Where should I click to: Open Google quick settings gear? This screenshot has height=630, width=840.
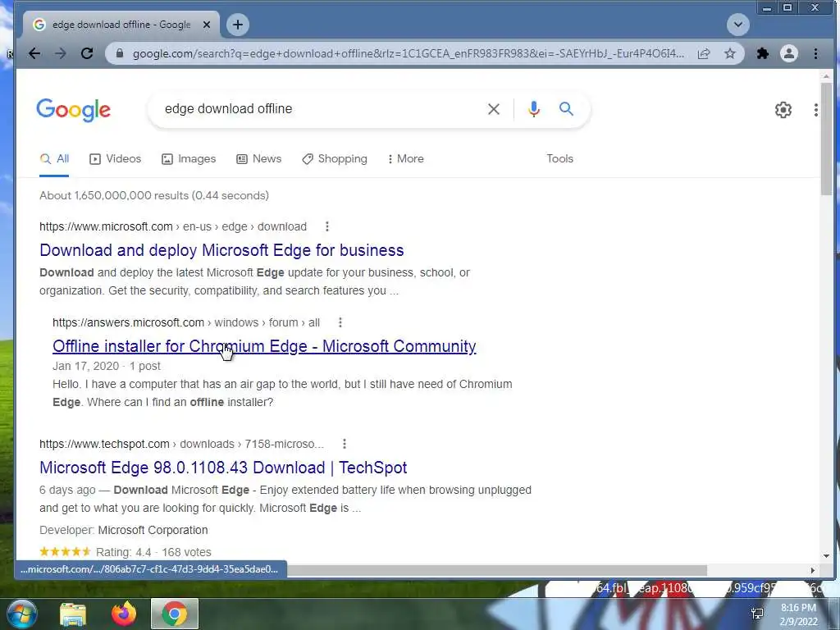[783, 110]
